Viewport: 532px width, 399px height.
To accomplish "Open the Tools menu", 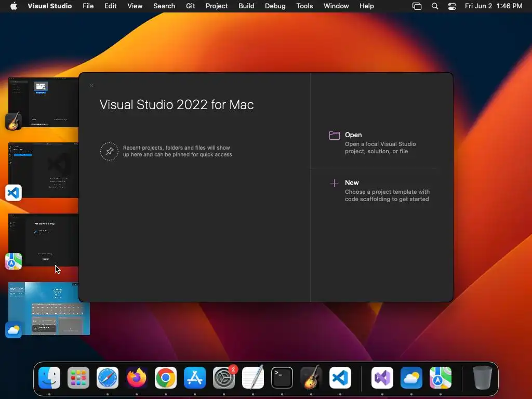I will coord(304,6).
